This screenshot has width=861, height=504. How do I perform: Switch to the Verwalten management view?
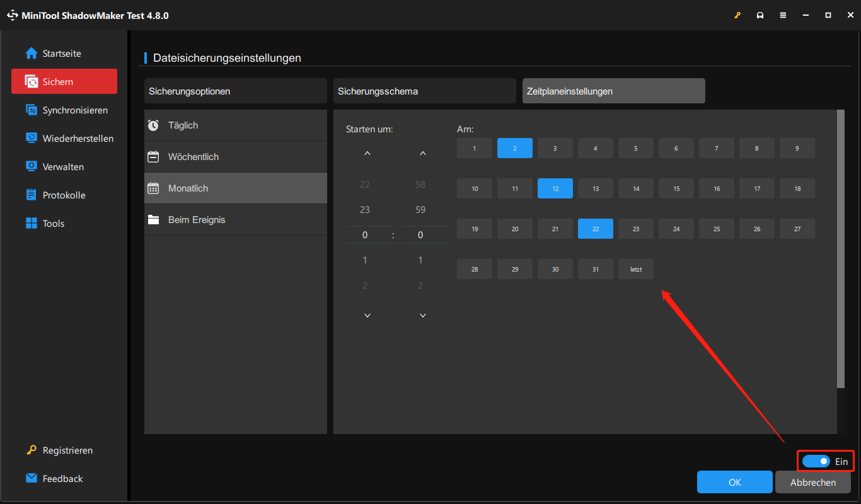point(63,166)
